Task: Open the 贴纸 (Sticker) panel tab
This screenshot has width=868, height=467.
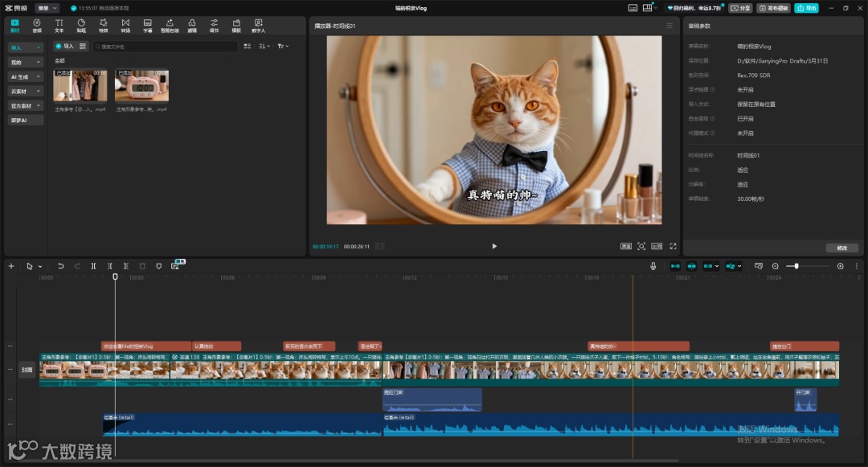Action: pos(81,25)
